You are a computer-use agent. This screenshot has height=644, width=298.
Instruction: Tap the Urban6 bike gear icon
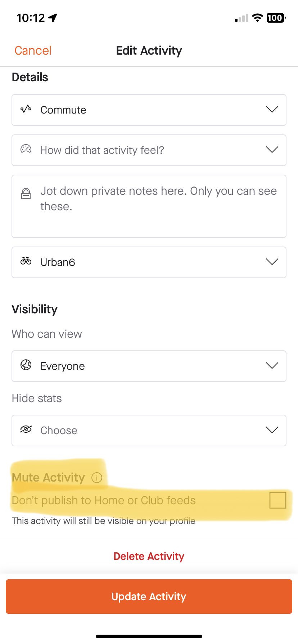[x=26, y=261]
